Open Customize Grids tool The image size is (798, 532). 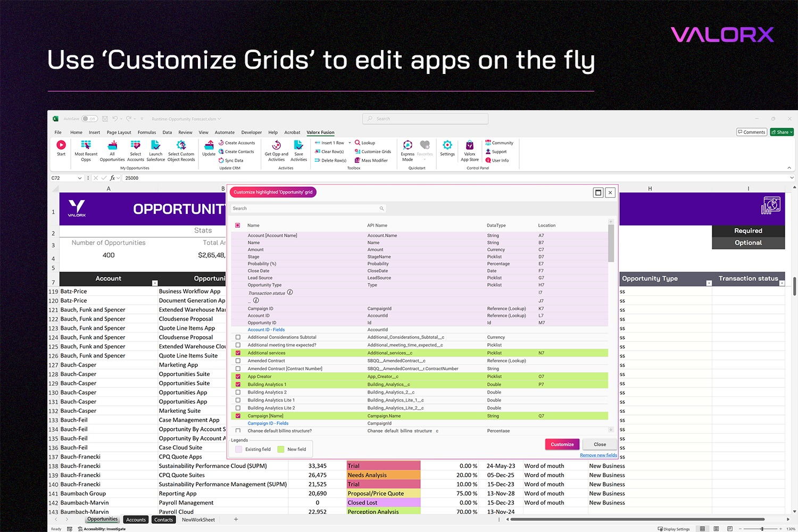[373, 152]
